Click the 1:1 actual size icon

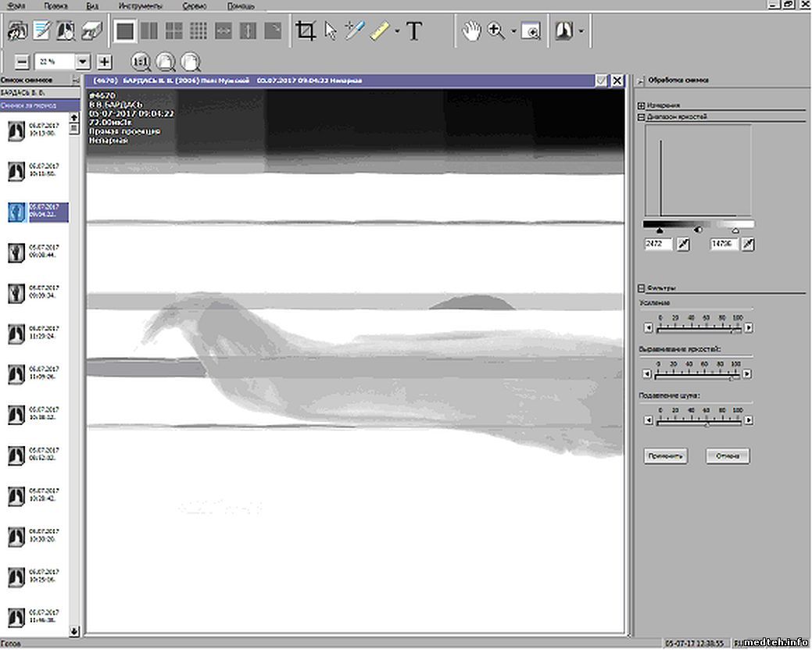click(141, 62)
